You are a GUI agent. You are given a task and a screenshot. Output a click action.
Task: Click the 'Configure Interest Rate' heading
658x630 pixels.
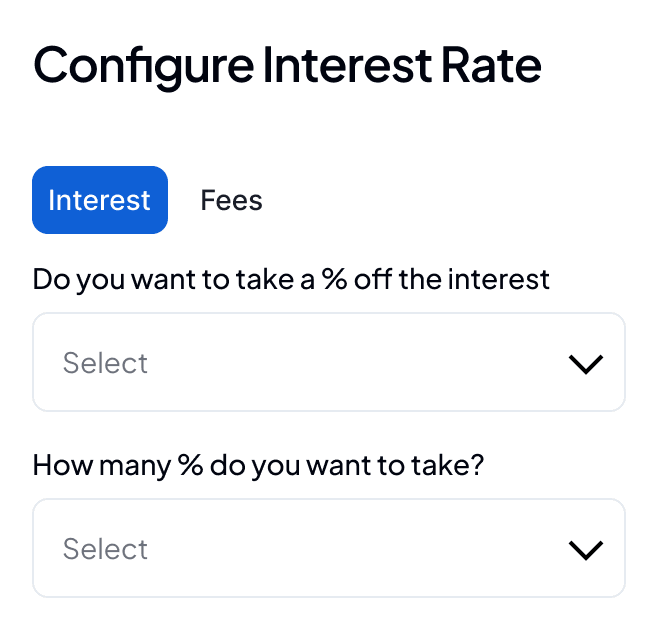pos(287,66)
